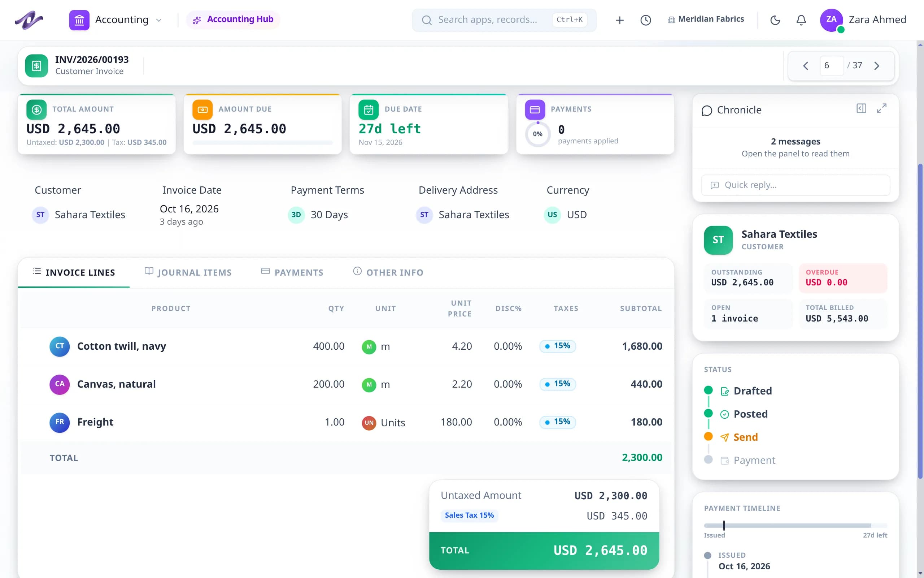This screenshot has width=924, height=578.
Task: Open notifications with the bell icon
Action: pyautogui.click(x=801, y=20)
